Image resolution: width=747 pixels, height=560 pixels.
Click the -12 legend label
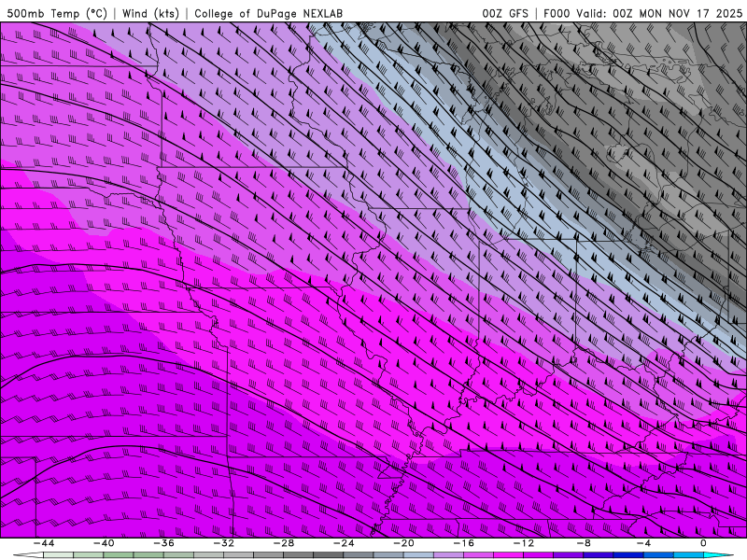click(524, 543)
